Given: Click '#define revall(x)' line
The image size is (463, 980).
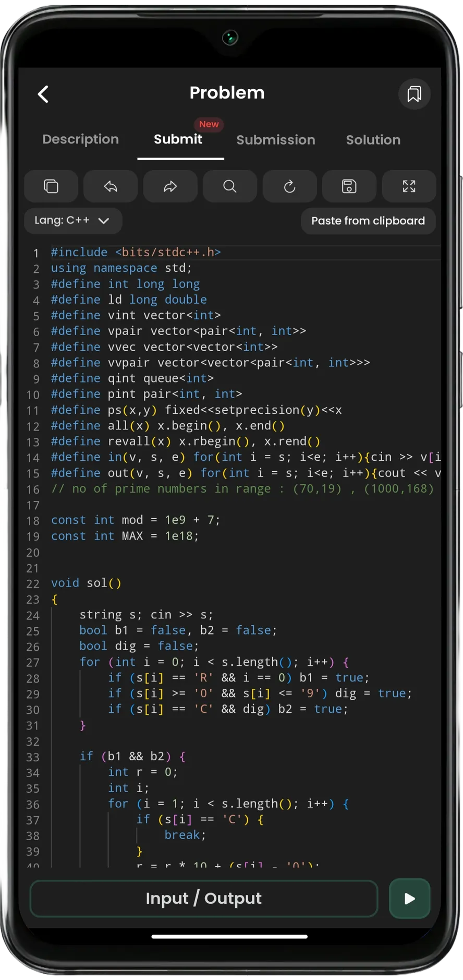Looking at the screenshot, I should pos(186,441).
